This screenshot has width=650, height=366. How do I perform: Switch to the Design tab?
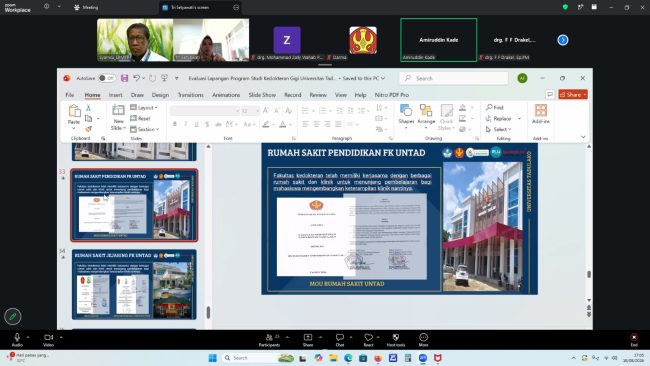pyautogui.click(x=160, y=95)
